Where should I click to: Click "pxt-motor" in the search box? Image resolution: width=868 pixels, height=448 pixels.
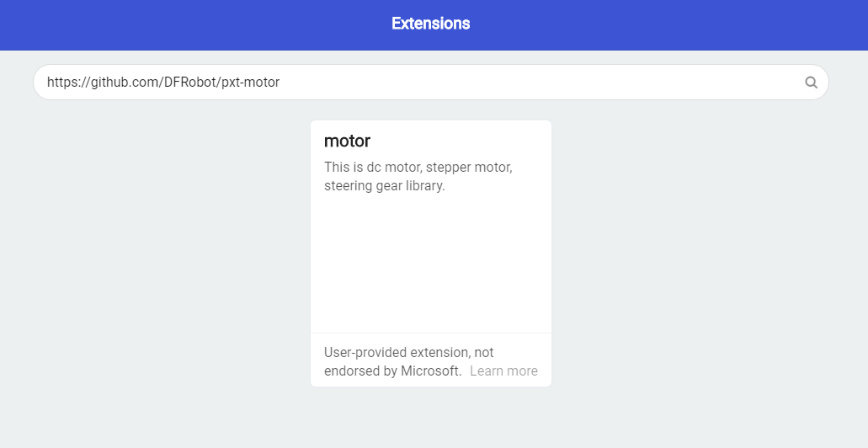click(x=250, y=83)
